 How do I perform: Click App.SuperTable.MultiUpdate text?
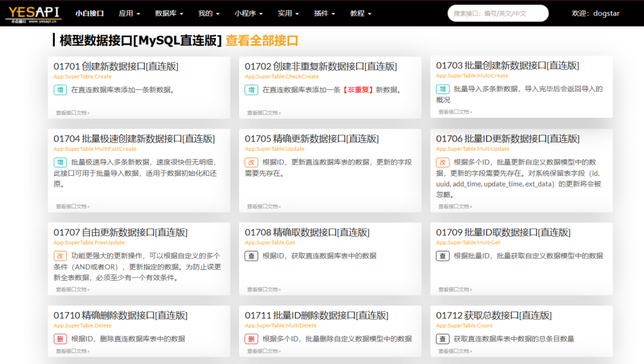473,148
